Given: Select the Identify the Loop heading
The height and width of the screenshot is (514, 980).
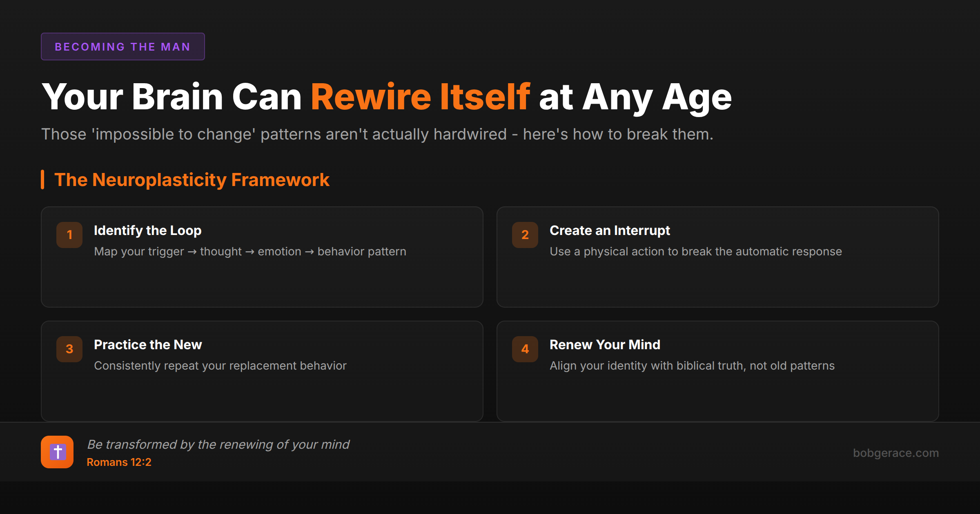Looking at the screenshot, I should click(147, 230).
